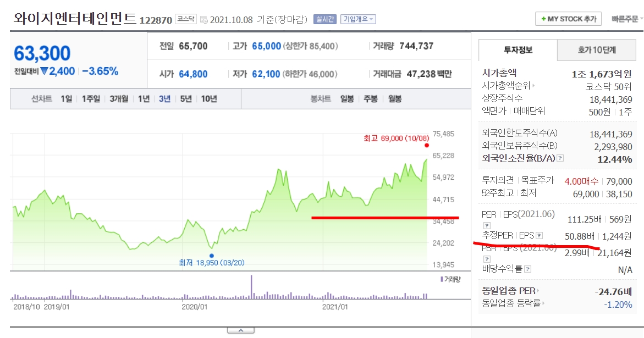Click the change percentage −3.65%

coord(100,71)
